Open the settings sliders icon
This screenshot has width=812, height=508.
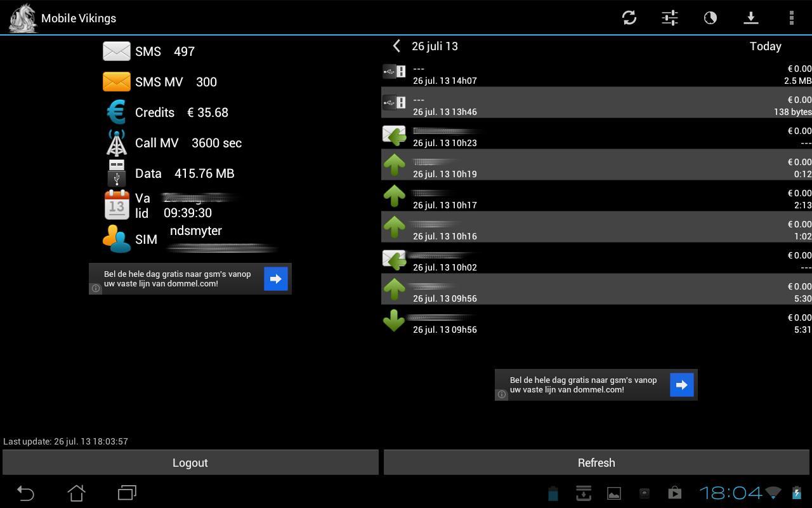click(x=670, y=18)
